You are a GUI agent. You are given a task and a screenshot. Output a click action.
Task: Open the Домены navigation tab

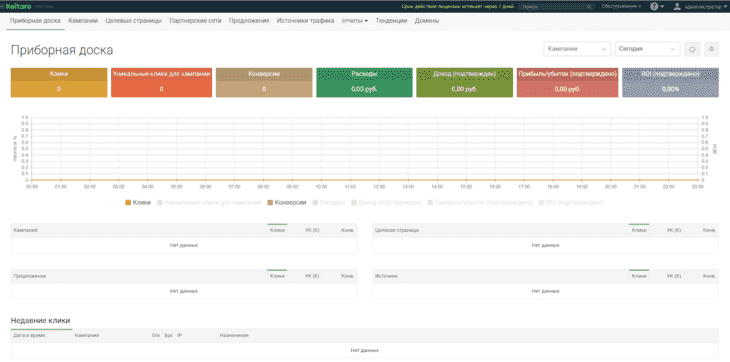coord(426,21)
